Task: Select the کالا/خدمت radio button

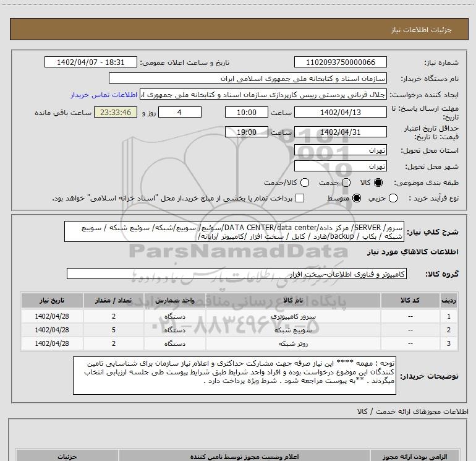Action: click(305, 183)
